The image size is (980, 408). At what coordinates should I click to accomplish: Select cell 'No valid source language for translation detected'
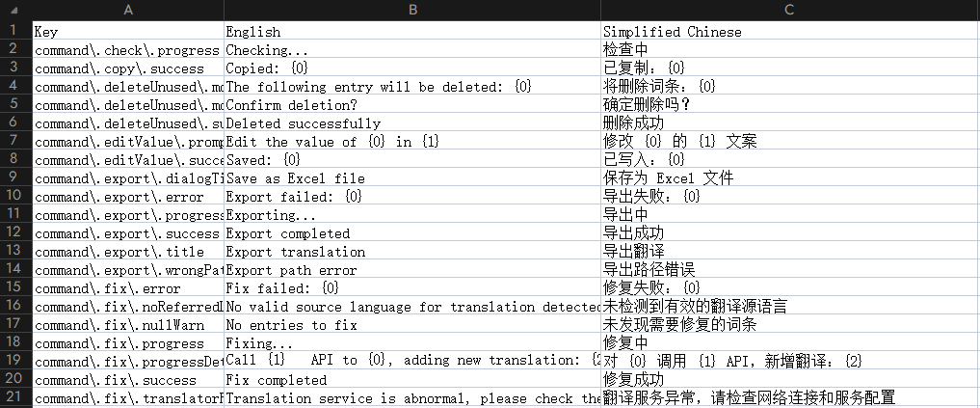click(412, 306)
